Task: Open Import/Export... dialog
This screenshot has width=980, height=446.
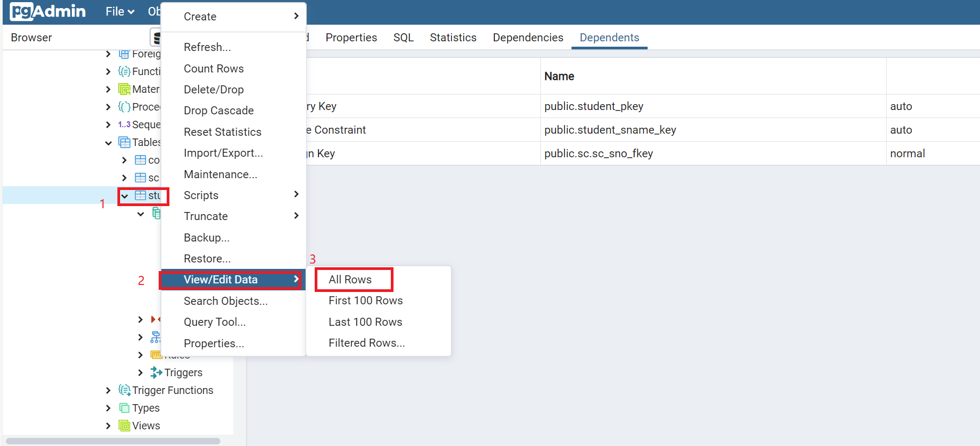Action: pos(234,153)
